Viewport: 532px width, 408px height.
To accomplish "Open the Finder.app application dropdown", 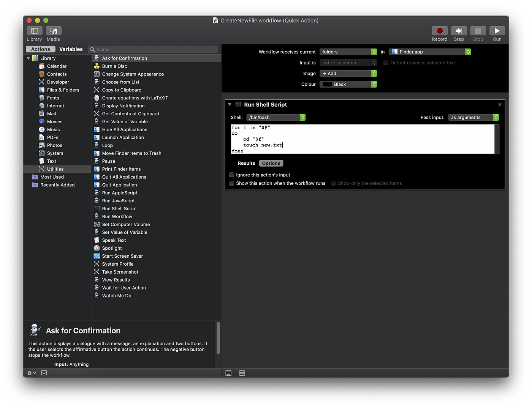I will [x=430, y=52].
